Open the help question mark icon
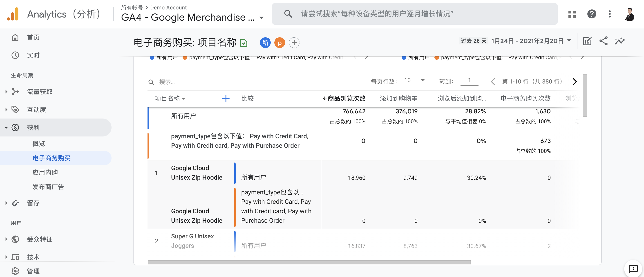This screenshot has height=277, width=644. [x=592, y=14]
